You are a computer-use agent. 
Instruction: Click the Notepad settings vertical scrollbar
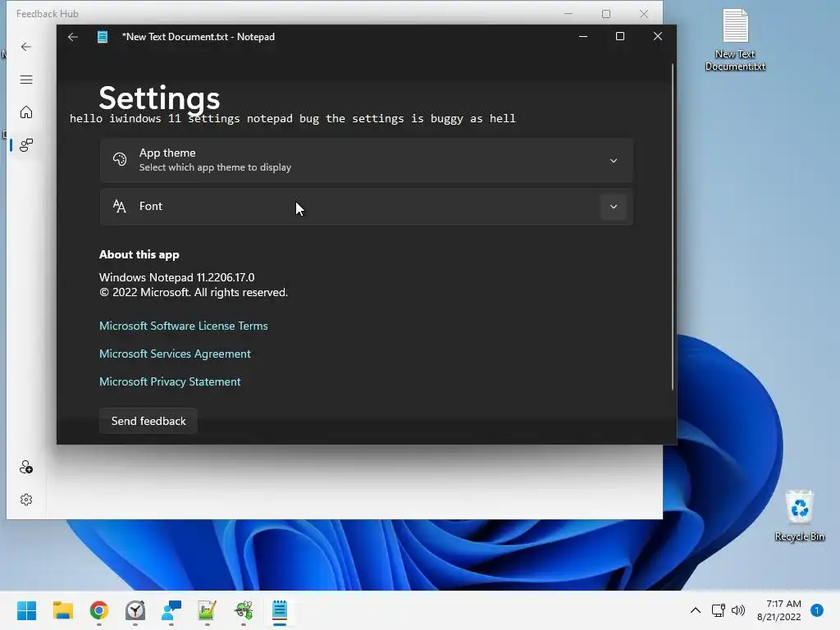(x=673, y=227)
